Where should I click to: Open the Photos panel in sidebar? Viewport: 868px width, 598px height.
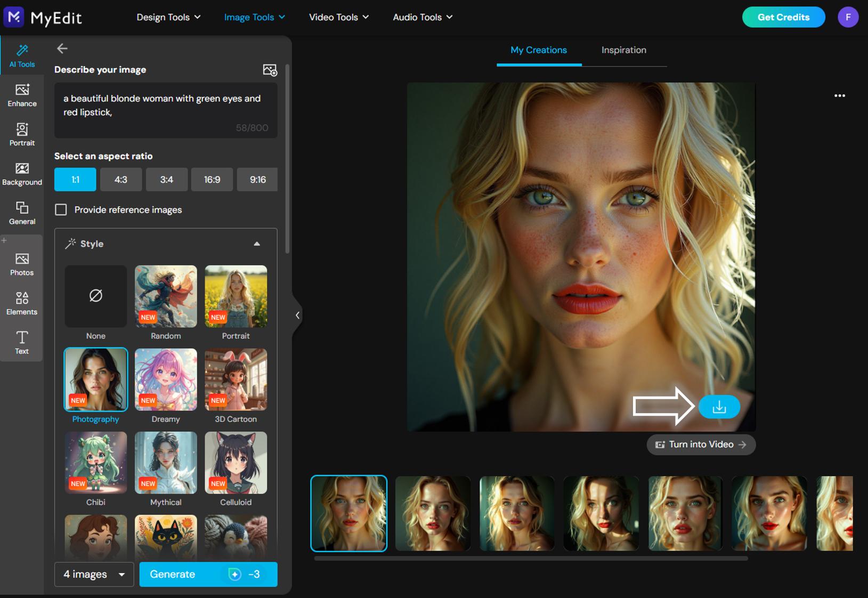pos(22,264)
